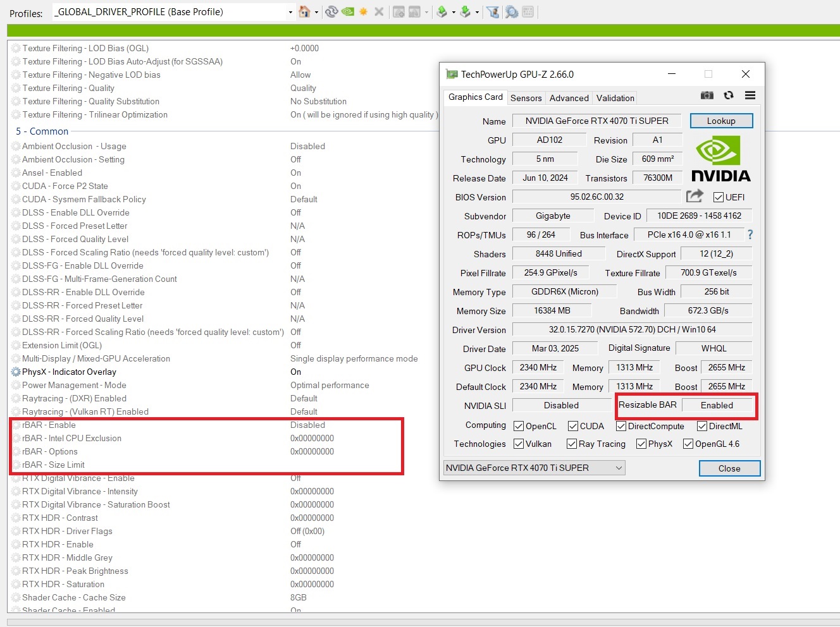Click the home icon in Profile Inspector toolbar
The image size is (840, 627).
pos(304,11)
